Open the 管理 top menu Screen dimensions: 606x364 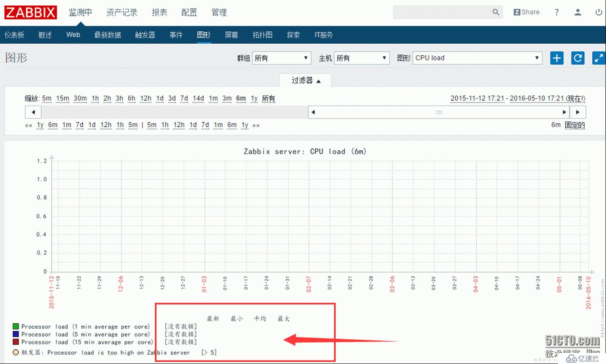point(219,12)
